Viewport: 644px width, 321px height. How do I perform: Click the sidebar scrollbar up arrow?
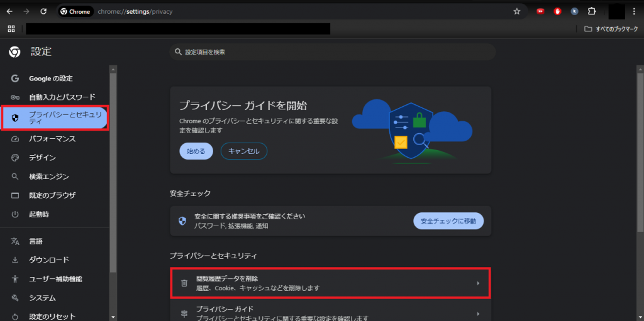pyautogui.click(x=113, y=68)
